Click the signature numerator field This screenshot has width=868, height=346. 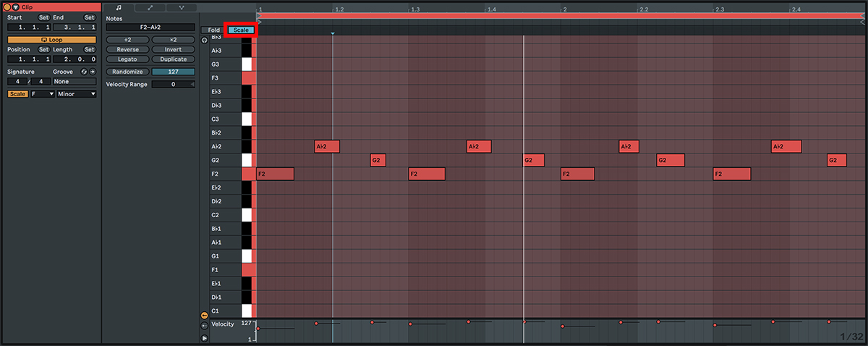[17, 82]
